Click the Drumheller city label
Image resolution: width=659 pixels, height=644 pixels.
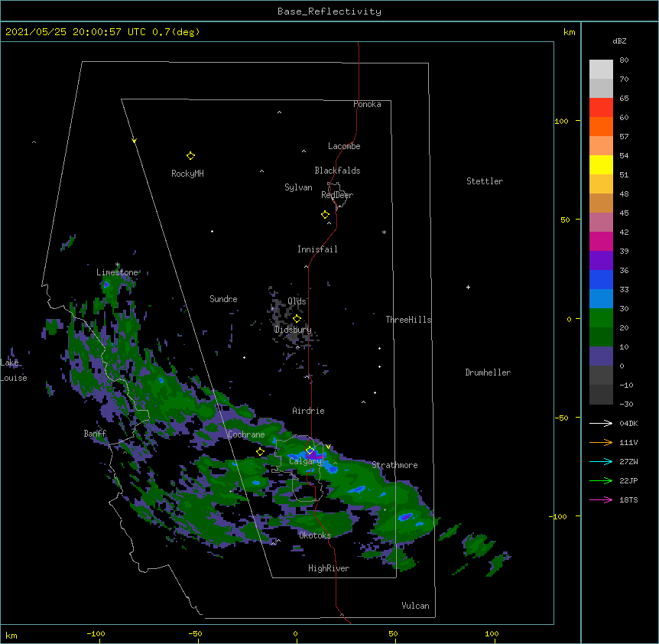coord(488,372)
